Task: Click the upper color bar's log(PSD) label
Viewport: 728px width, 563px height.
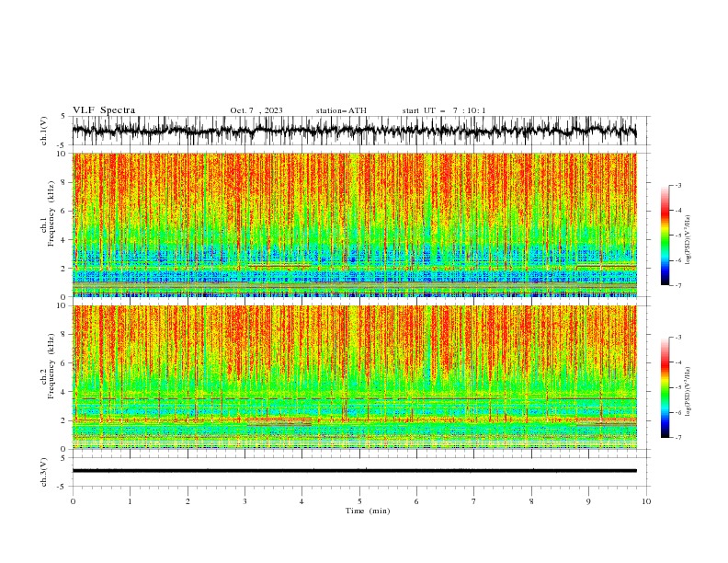Action: [x=688, y=240]
